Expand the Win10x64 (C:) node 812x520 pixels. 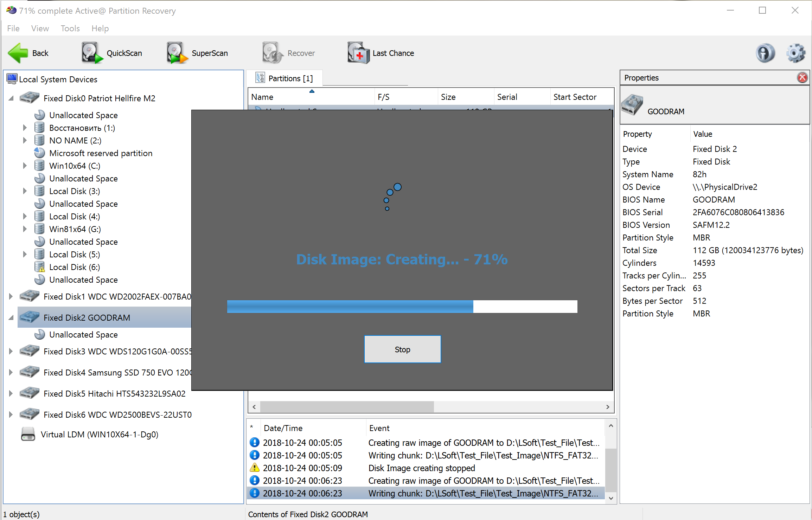point(25,166)
